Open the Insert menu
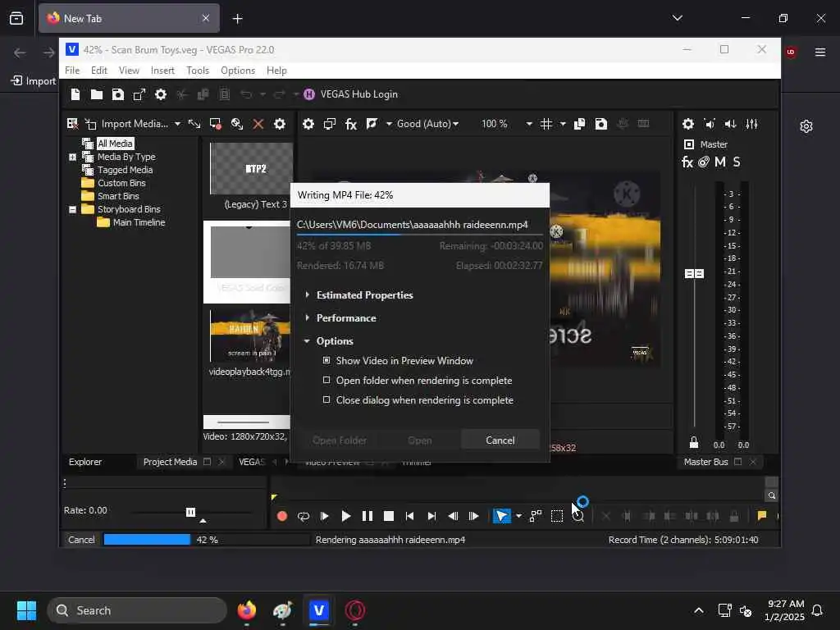The height and width of the screenshot is (630, 840). tap(162, 71)
